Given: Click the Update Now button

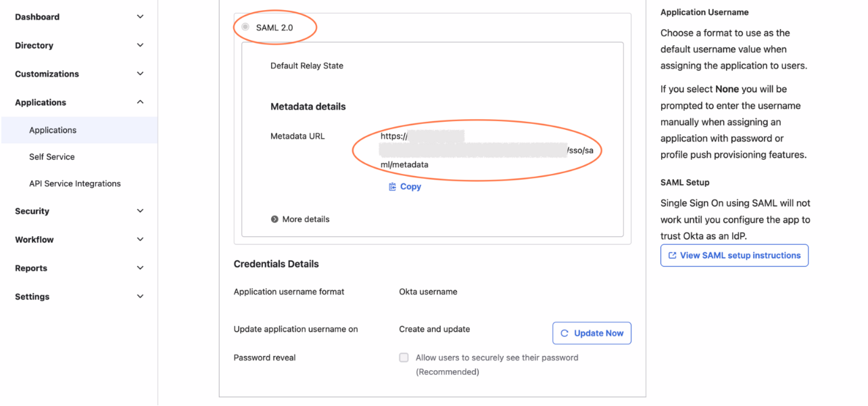Looking at the screenshot, I should click(x=592, y=333).
